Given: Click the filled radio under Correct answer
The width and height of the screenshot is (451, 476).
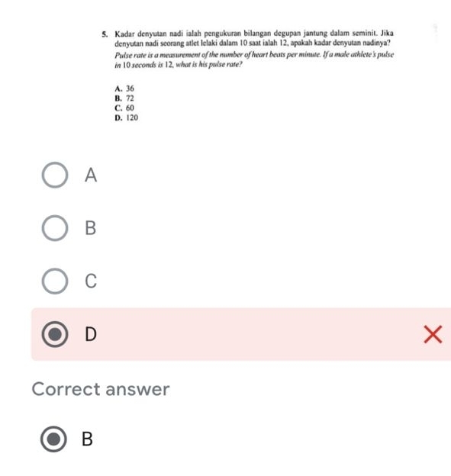Looking at the screenshot, I should coord(53,439).
